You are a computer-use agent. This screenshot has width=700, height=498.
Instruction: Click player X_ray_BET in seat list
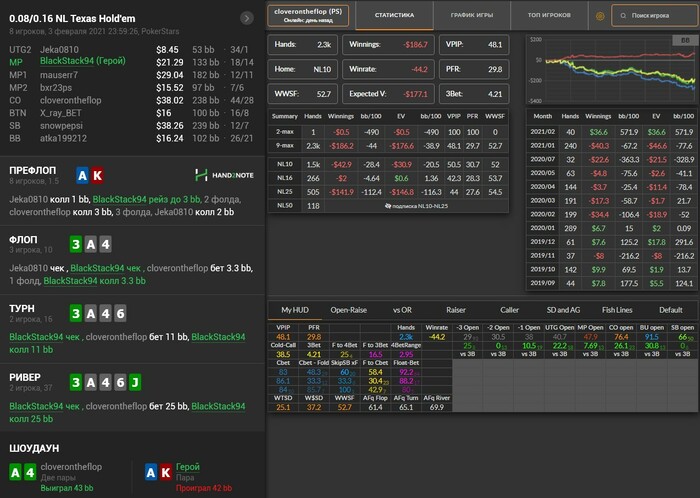61,113
